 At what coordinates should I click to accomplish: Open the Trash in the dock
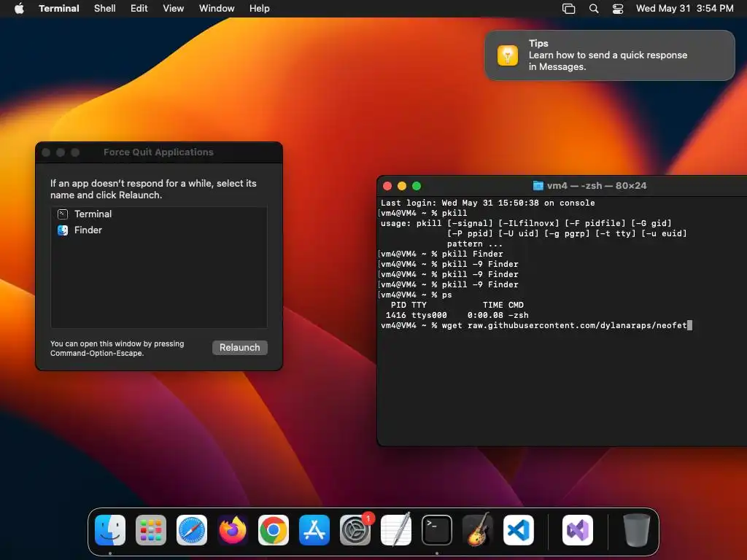point(636,530)
